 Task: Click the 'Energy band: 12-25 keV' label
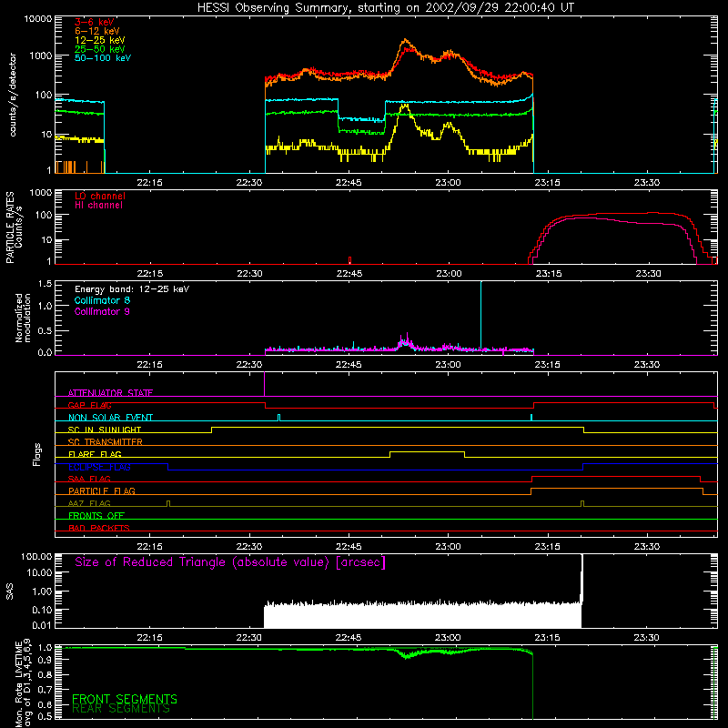pyautogui.click(x=132, y=289)
